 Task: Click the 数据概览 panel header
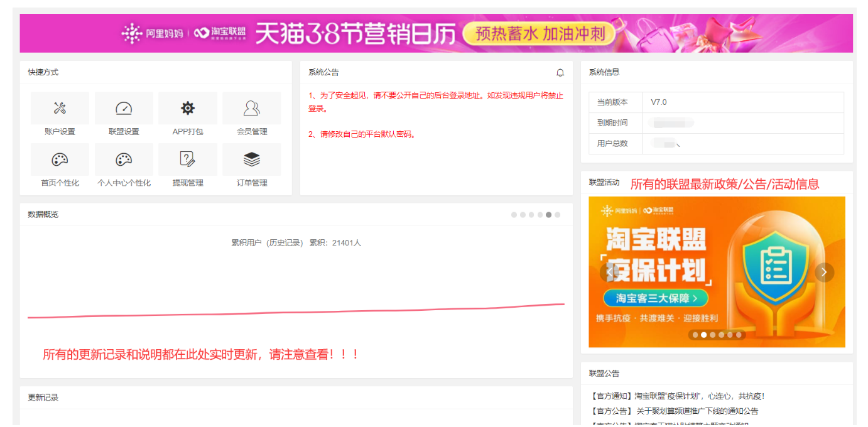43,215
